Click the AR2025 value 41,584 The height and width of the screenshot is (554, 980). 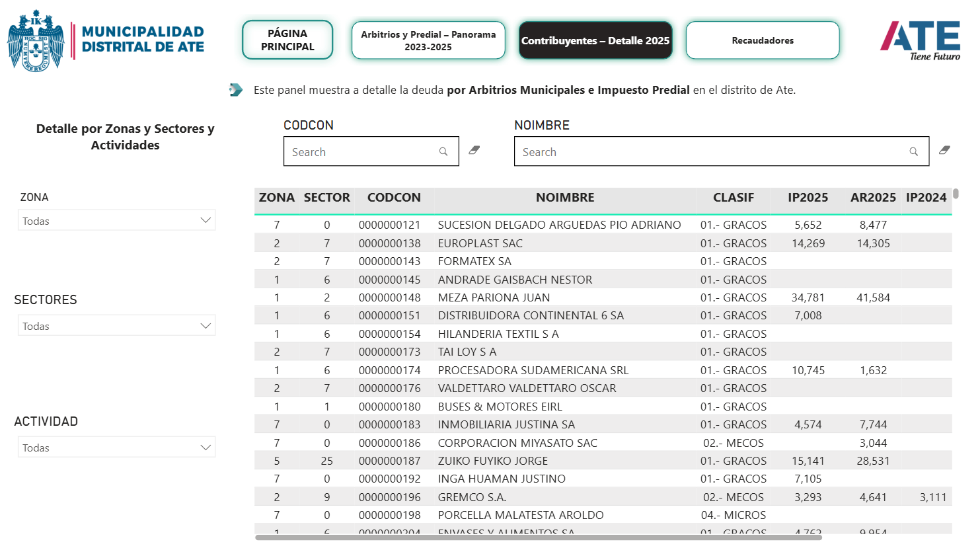pyautogui.click(x=873, y=297)
